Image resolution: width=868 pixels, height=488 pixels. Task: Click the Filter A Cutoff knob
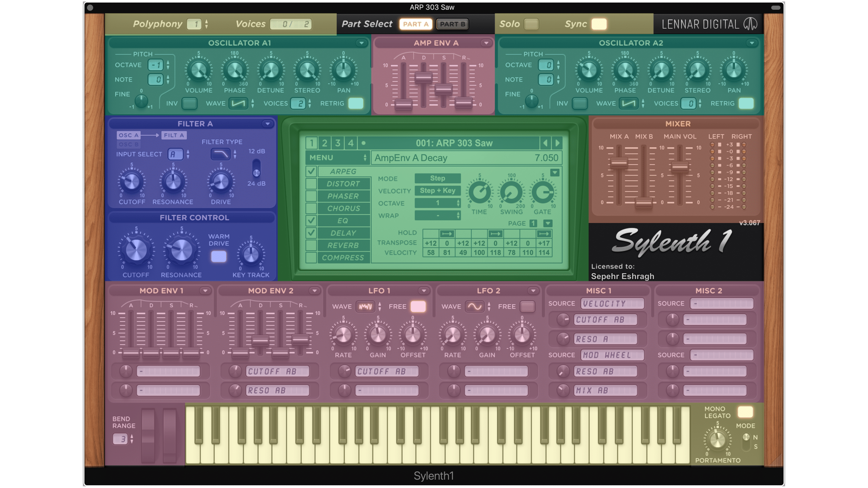coord(132,182)
